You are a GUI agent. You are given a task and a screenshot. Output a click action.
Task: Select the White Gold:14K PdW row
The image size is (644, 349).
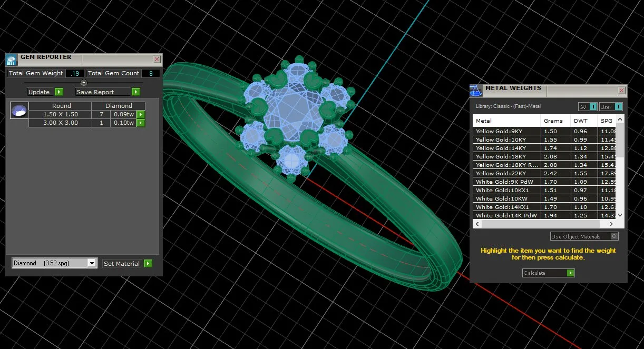pyautogui.click(x=544, y=215)
